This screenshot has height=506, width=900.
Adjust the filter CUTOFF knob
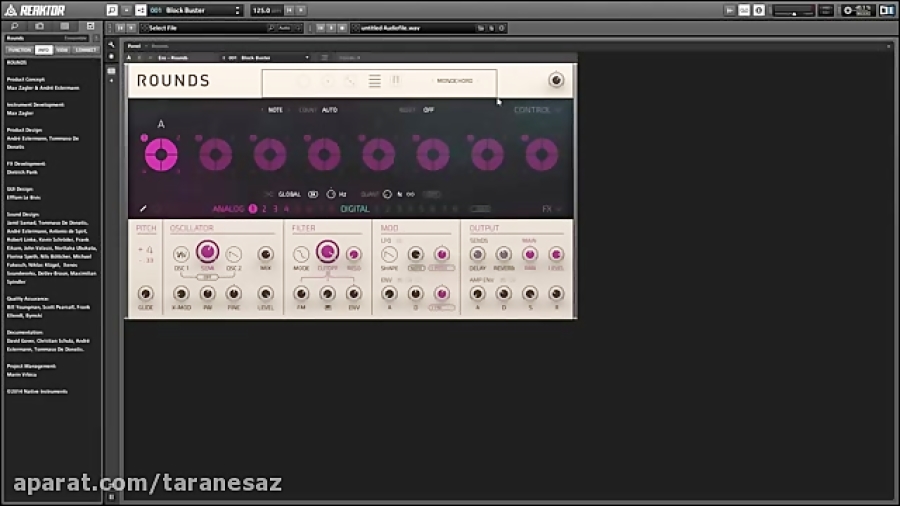[x=327, y=252]
